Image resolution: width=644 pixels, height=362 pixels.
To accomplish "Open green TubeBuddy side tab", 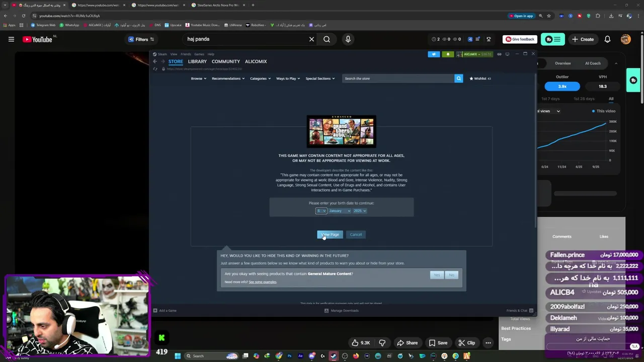I will (633, 80).
